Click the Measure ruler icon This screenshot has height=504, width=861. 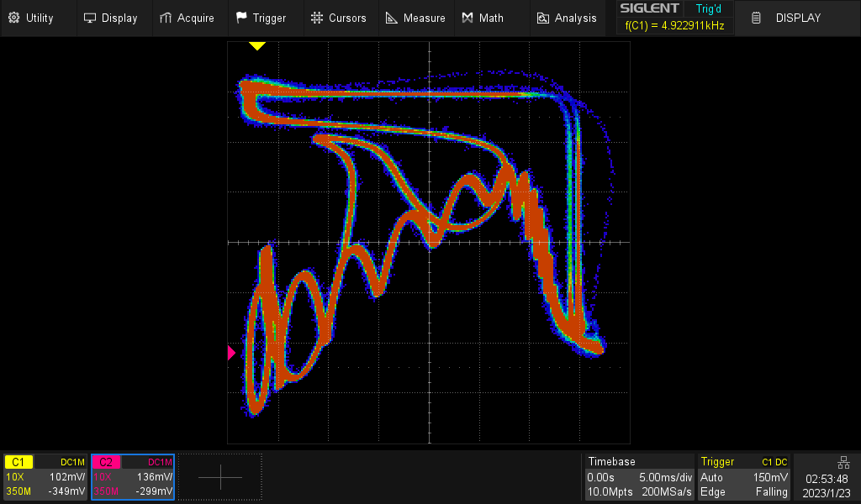391,18
